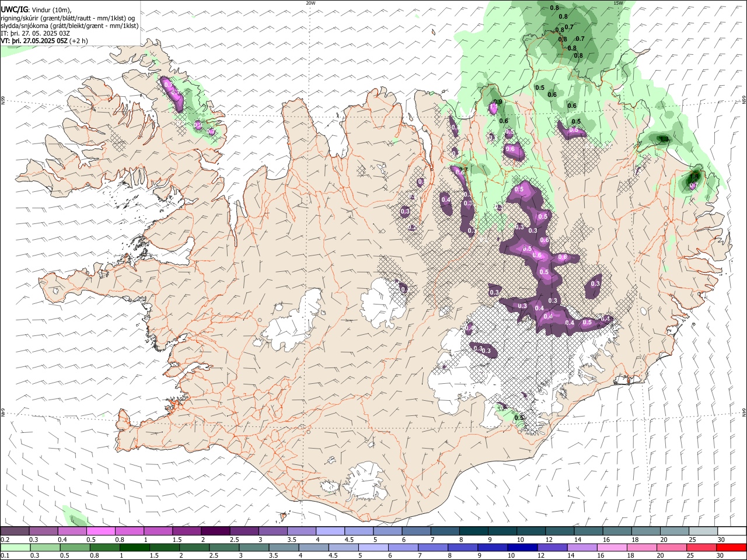Click the upper scale swatch between 4 and 4.5
Screen dimensions: 747x560
330,531
